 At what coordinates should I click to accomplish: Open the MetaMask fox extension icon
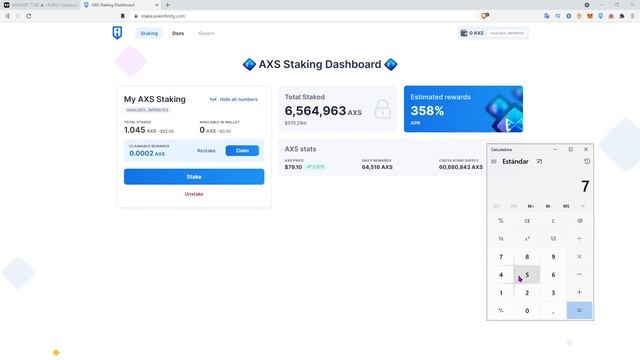(590, 16)
